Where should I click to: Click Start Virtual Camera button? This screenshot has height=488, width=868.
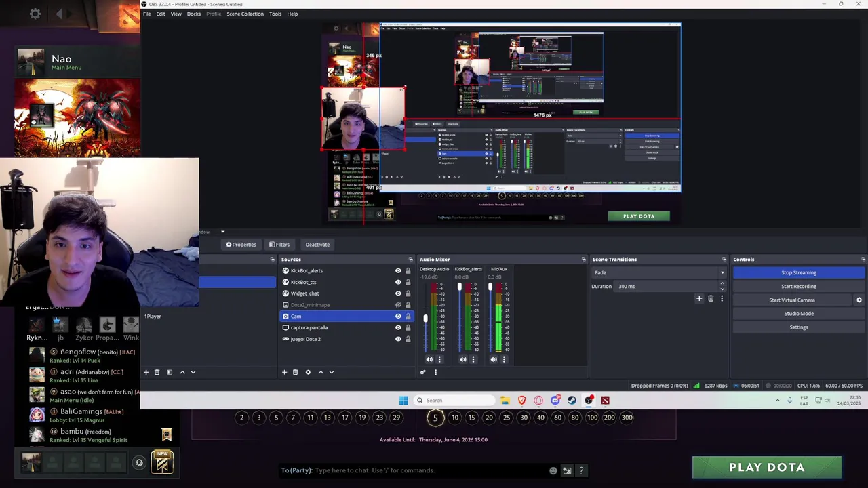[x=792, y=300]
